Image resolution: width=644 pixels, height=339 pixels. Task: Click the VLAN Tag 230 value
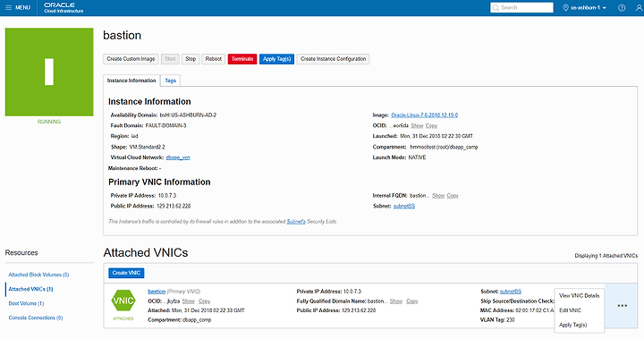[511, 319]
